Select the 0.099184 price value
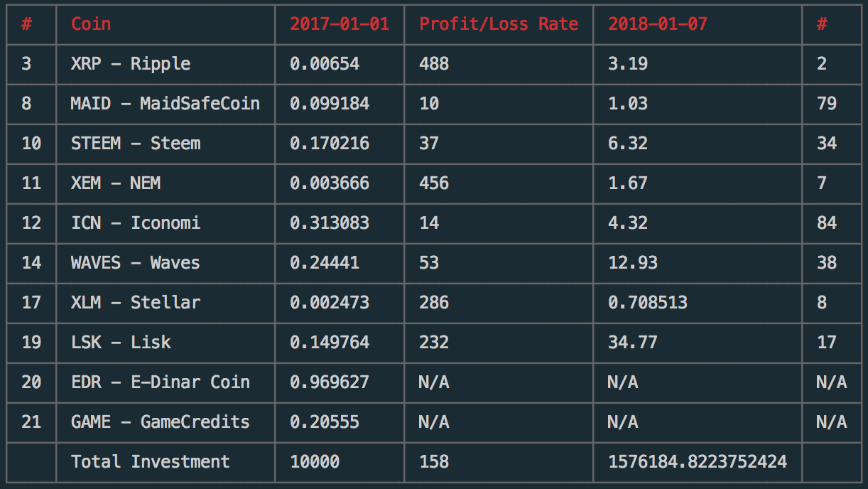The image size is (868, 489). pyautogui.click(x=330, y=104)
